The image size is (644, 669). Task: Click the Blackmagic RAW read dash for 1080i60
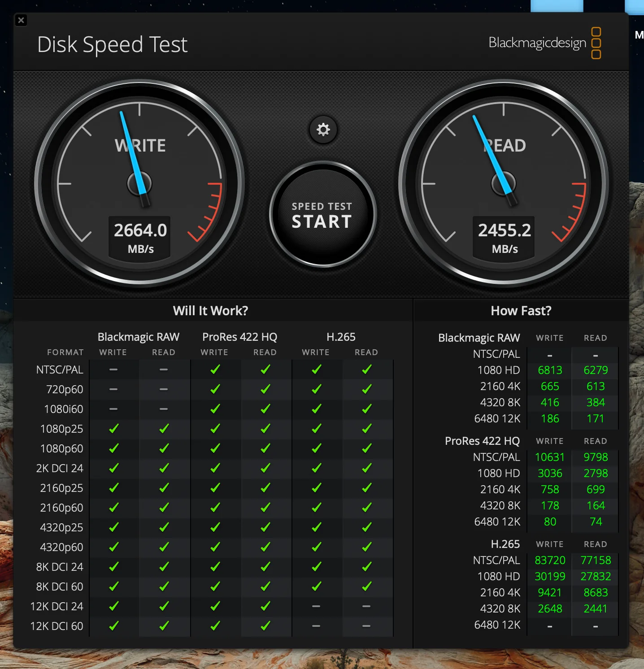[x=164, y=409]
